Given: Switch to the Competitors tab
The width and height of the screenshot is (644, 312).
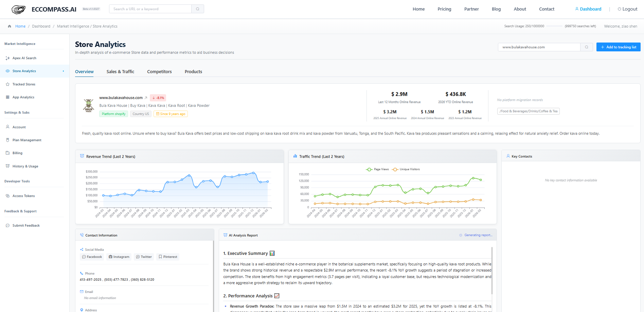Looking at the screenshot, I should (159, 72).
